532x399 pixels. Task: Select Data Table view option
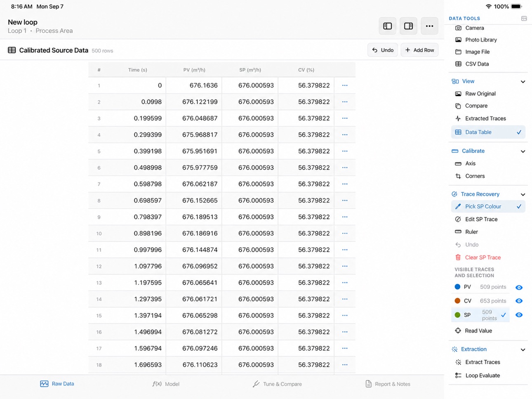[488, 132]
